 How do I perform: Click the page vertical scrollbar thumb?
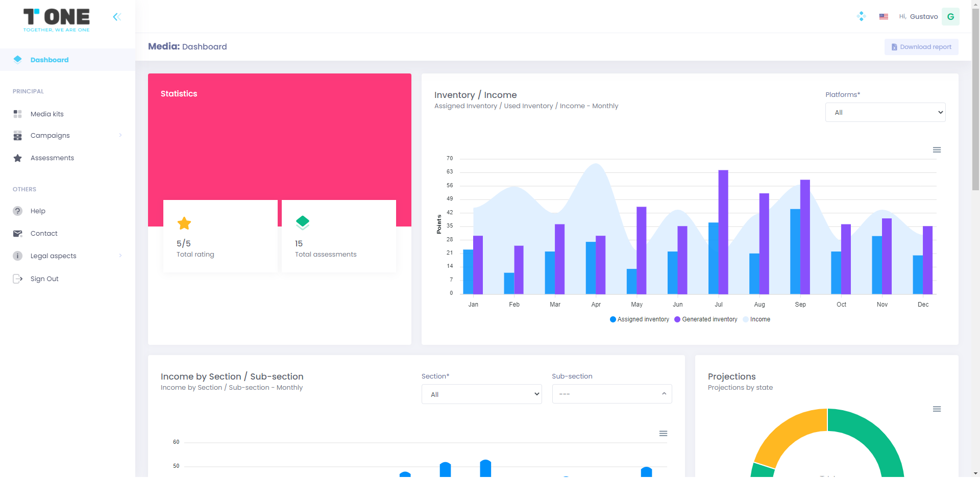[975, 99]
